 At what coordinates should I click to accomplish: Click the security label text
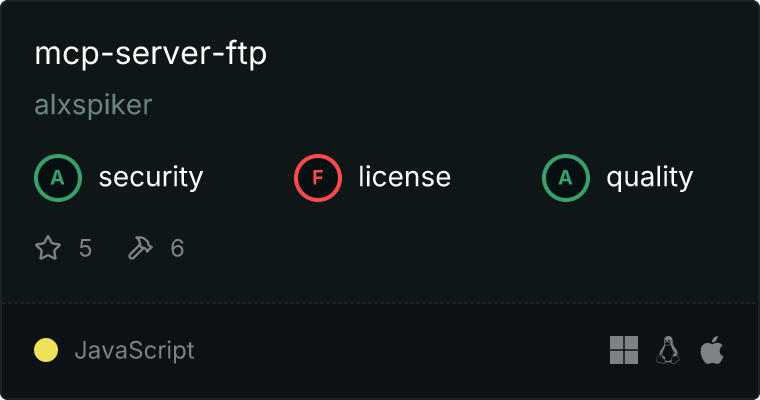coord(151,177)
